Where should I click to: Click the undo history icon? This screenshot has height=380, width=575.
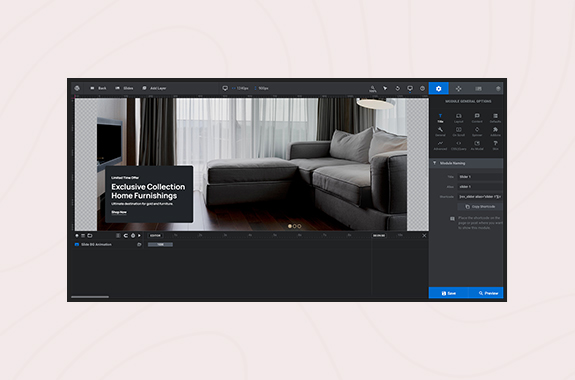click(x=398, y=88)
